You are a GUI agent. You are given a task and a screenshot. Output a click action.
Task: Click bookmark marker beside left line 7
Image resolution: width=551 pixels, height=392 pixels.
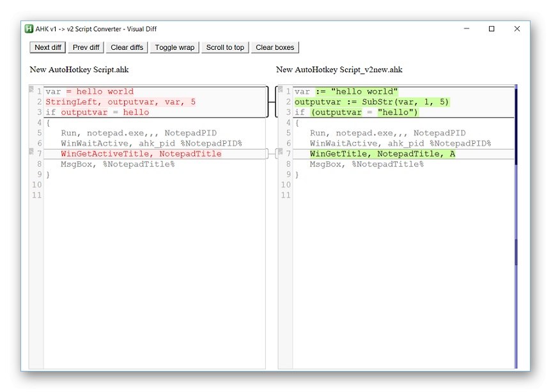[x=31, y=151]
